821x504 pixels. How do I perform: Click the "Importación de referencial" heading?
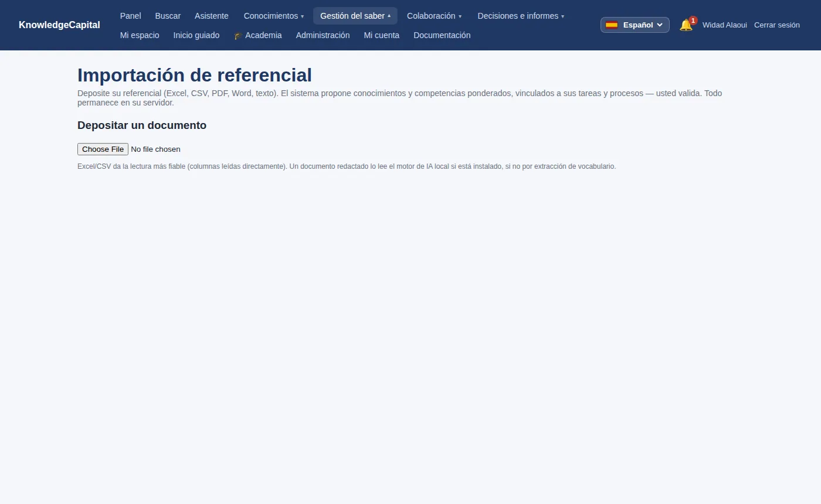tap(195, 75)
